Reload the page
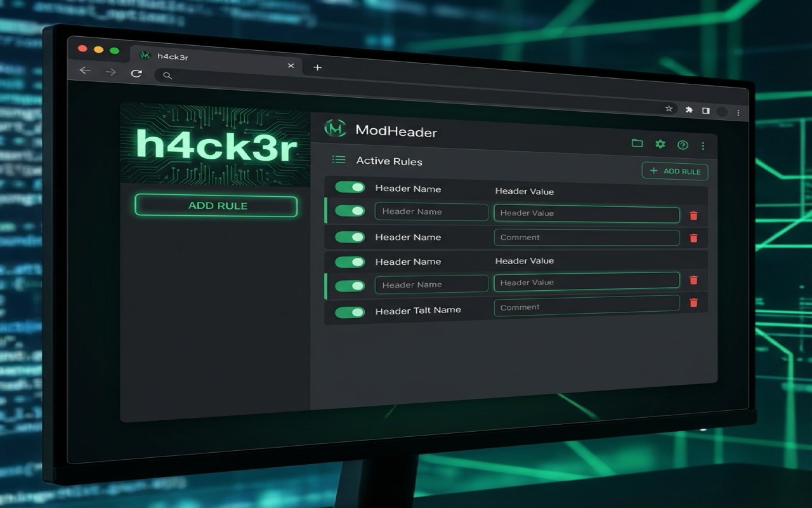 point(136,74)
